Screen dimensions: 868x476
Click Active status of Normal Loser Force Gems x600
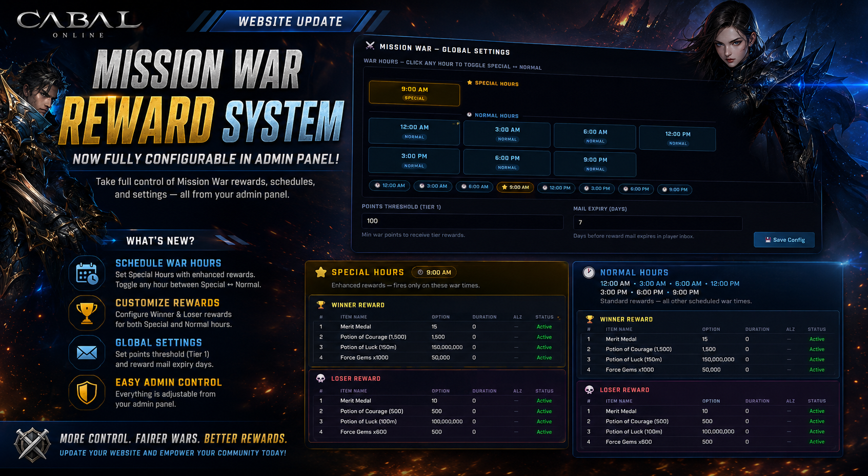pyautogui.click(x=817, y=442)
